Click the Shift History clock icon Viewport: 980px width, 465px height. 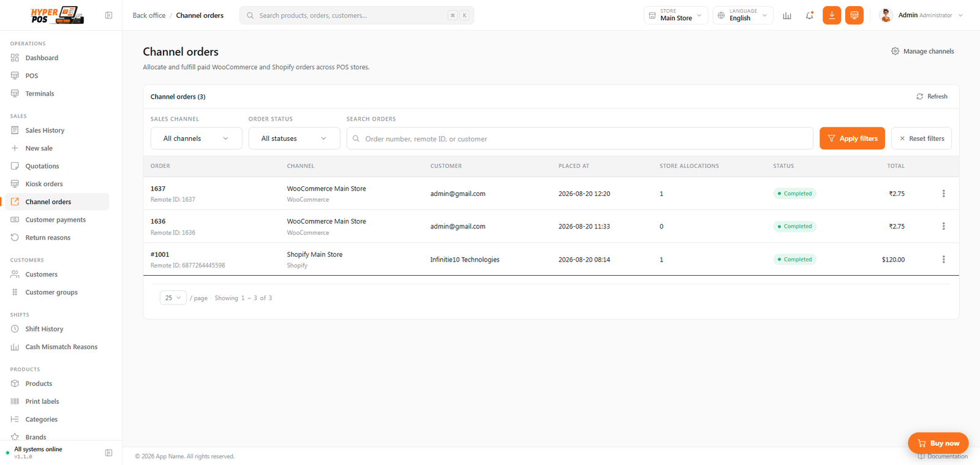(x=15, y=328)
